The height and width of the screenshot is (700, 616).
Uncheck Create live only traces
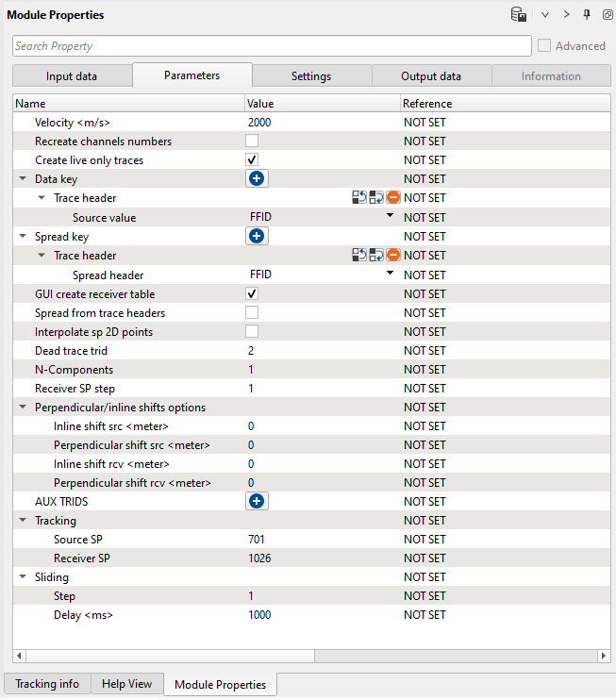(252, 160)
